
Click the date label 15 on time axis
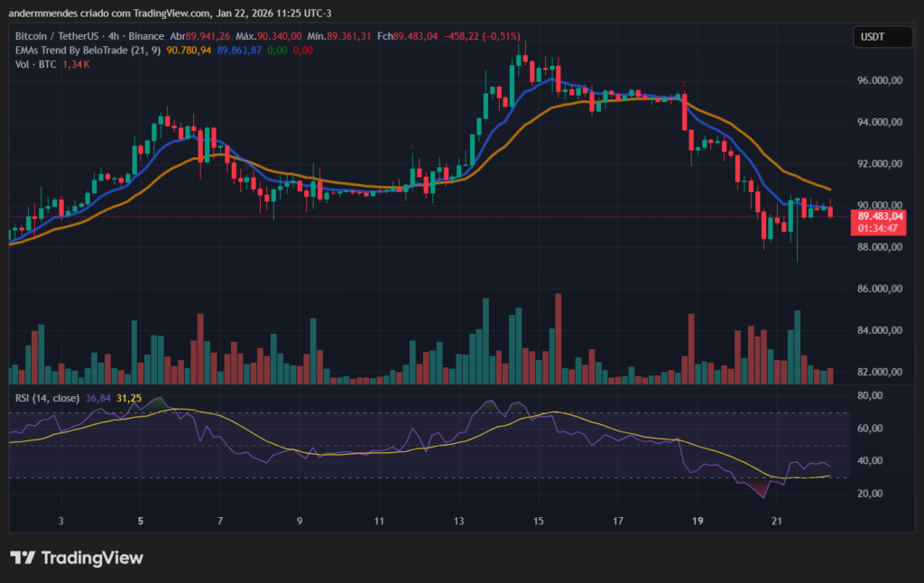tap(538, 521)
